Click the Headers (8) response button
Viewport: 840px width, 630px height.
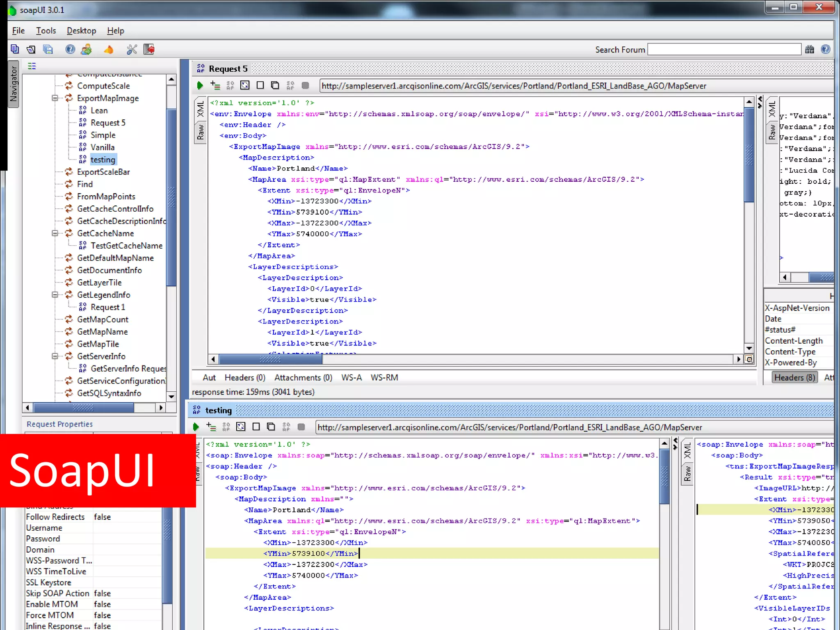pos(795,377)
